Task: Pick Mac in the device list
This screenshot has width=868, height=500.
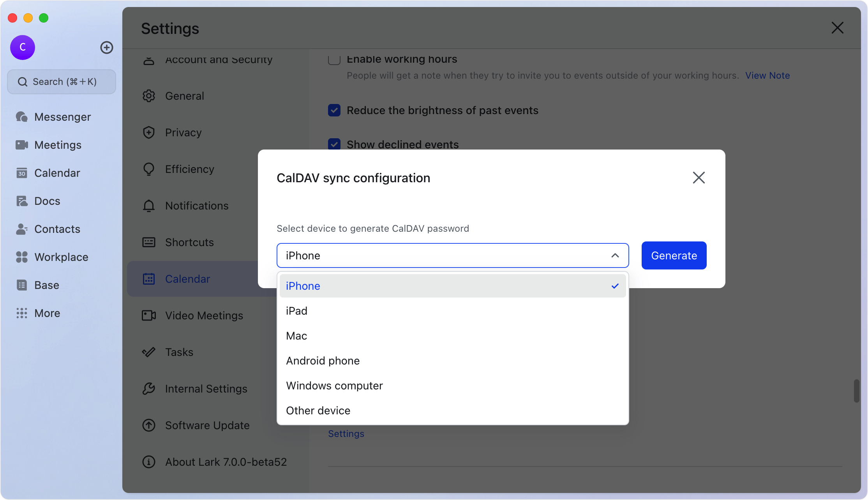Action: pyautogui.click(x=296, y=336)
